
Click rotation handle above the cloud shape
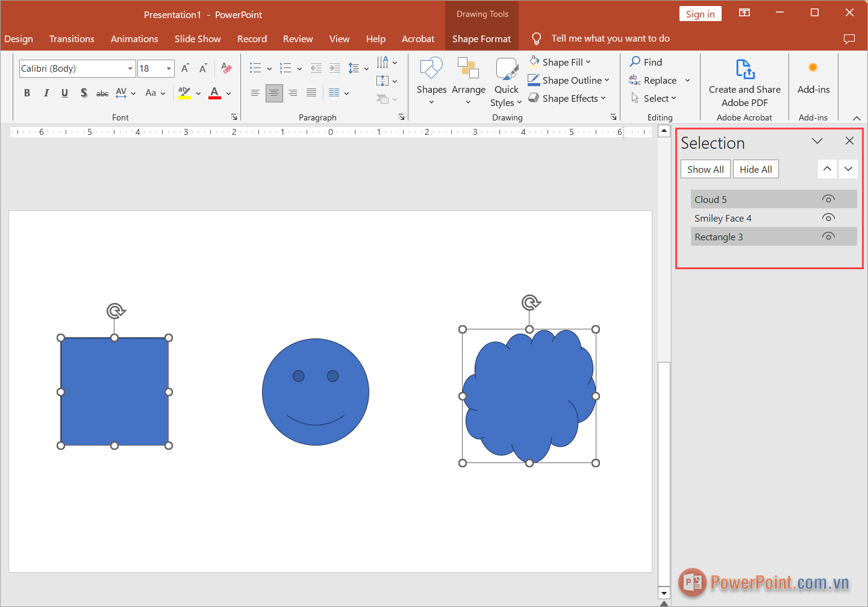(x=531, y=302)
